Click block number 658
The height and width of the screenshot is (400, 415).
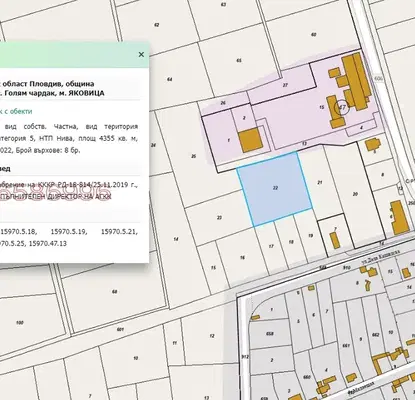click(x=270, y=334)
